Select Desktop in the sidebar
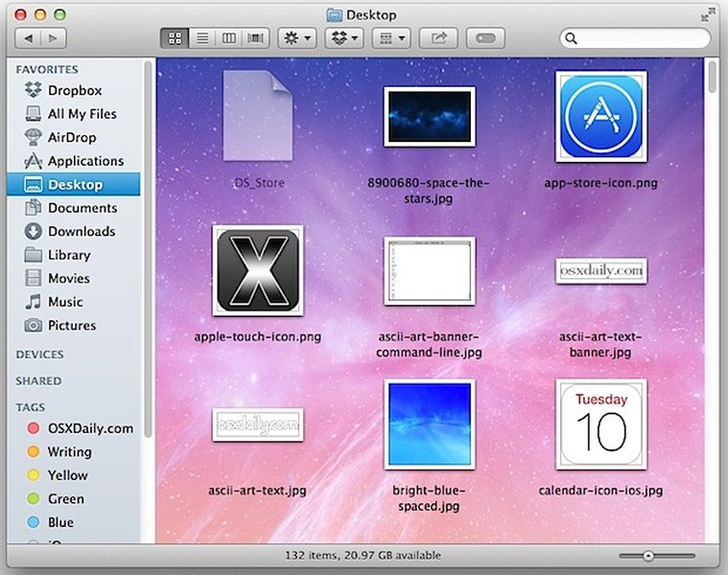Image resolution: width=728 pixels, height=575 pixels. click(73, 184)
